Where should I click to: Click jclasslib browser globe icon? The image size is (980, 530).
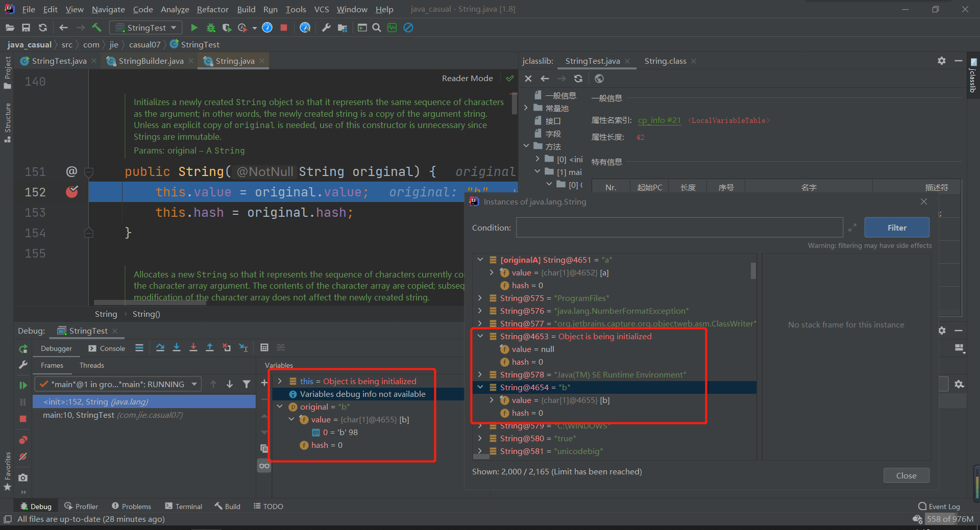pos(599,79)
